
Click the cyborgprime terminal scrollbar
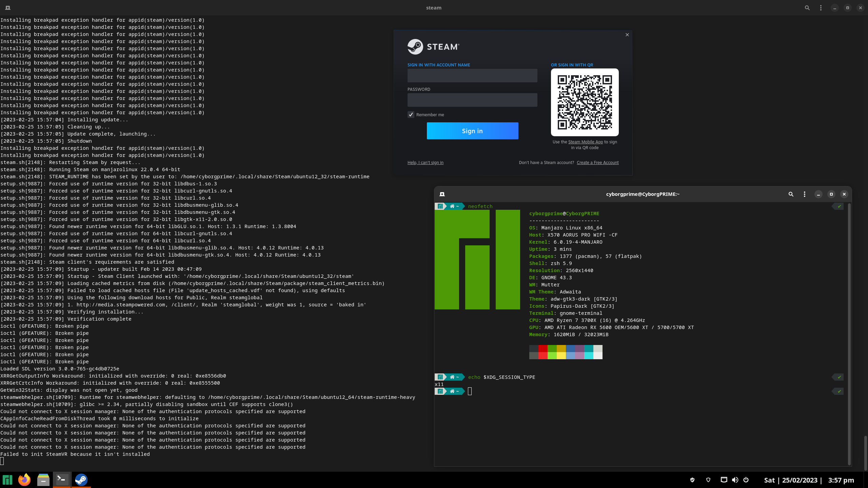(x=849, y=334)
